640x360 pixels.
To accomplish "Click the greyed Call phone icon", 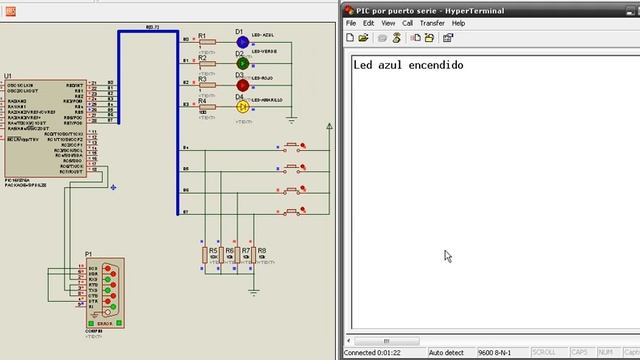I will [382, 38].
